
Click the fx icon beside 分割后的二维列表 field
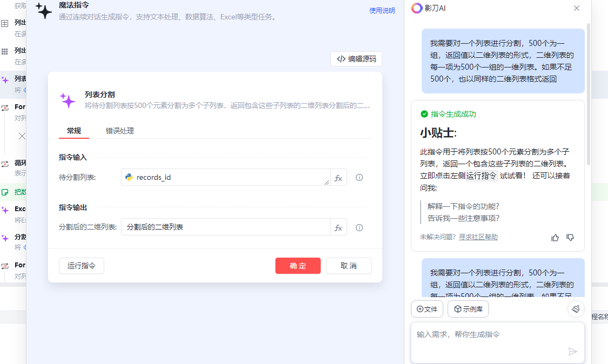pyautogui.click(x=339, y=227)
